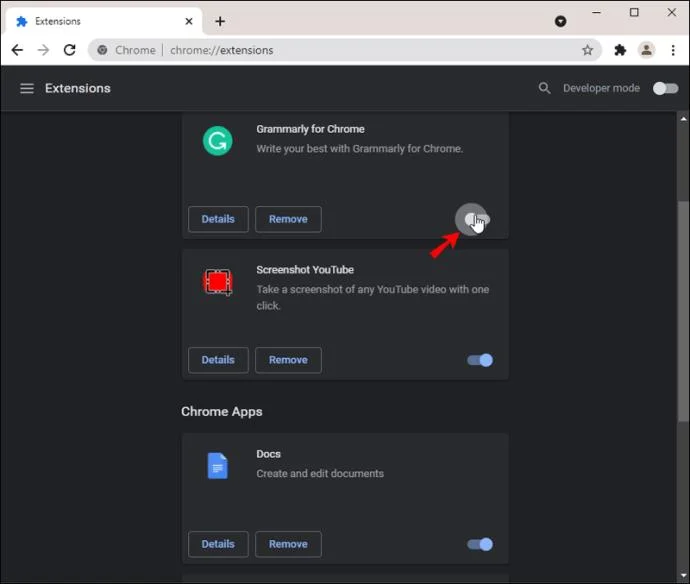
Task: Open the Extensions puzzle-piece toolbar menu
Action: coord(620,50)
